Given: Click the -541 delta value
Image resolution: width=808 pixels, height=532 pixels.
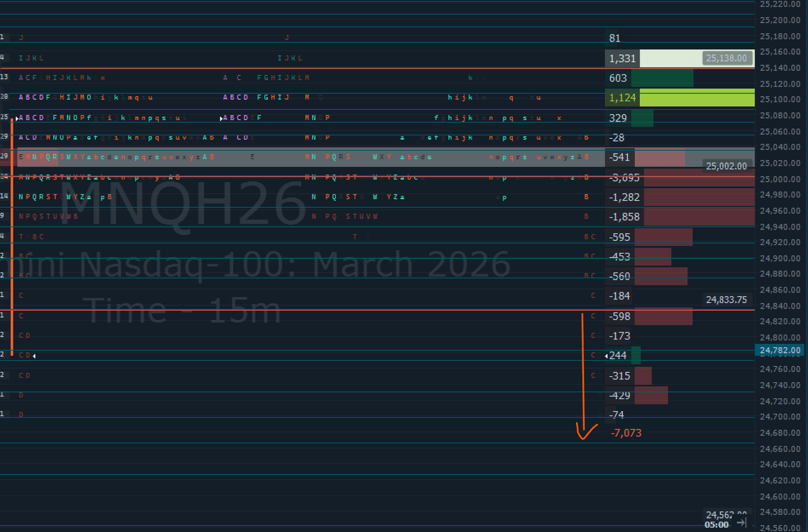Looking at the screenshot, I should pos(619,157).
